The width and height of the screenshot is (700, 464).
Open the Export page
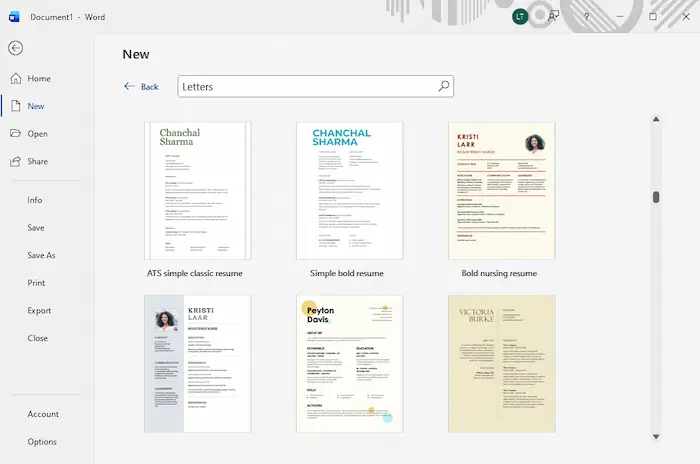(39, 311)
